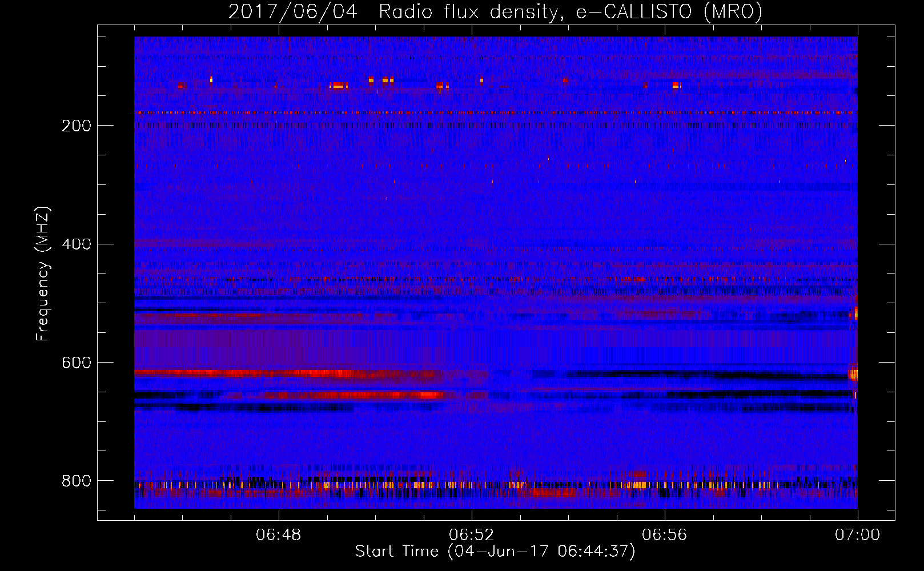Click the plot title mentioning e-CALLISTO (MRO)
Image resolution: width=924 pixels, height=571 pixels.
(495, 11)
